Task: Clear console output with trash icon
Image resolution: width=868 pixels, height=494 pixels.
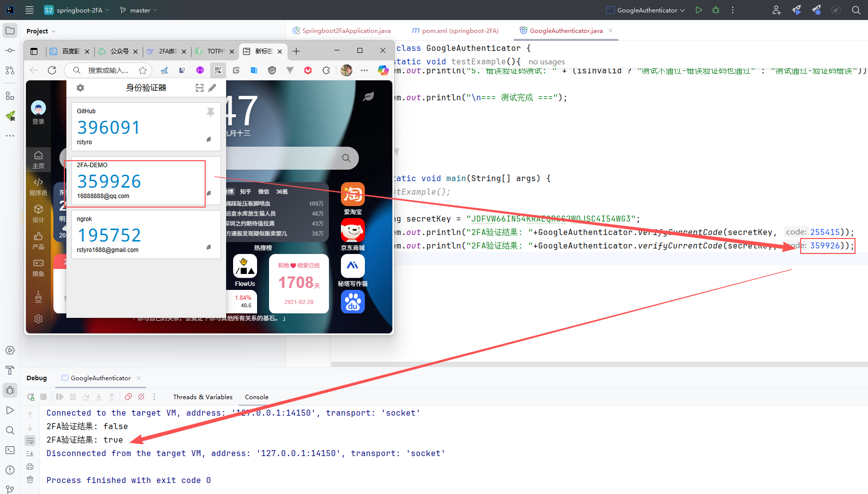Action: click(x=30, y=480)
